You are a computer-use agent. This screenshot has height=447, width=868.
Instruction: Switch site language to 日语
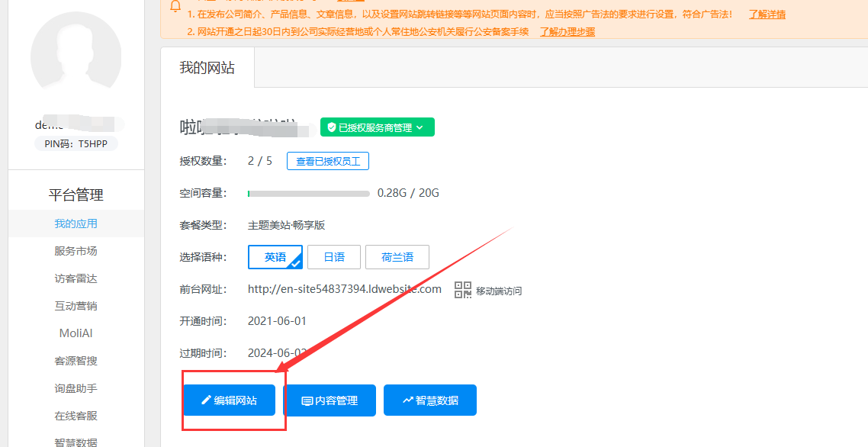click(334, 257)
